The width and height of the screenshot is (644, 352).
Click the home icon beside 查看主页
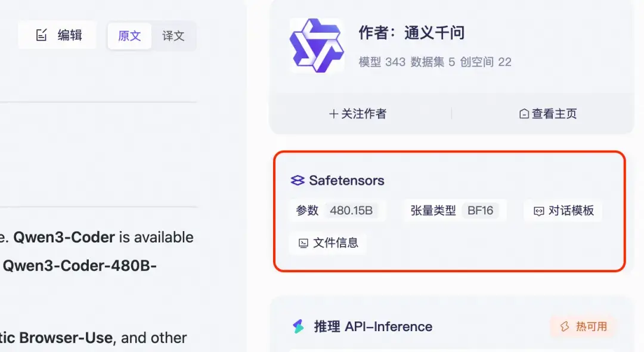[x=524, y=114]
